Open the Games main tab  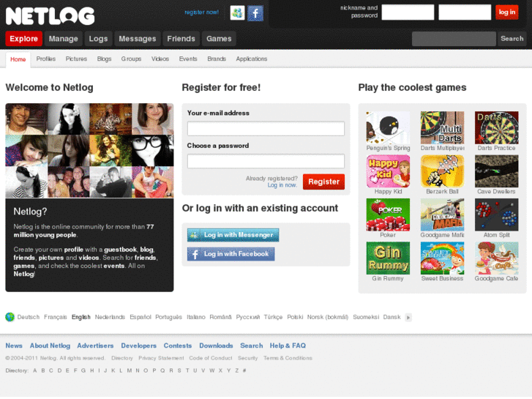219,39
